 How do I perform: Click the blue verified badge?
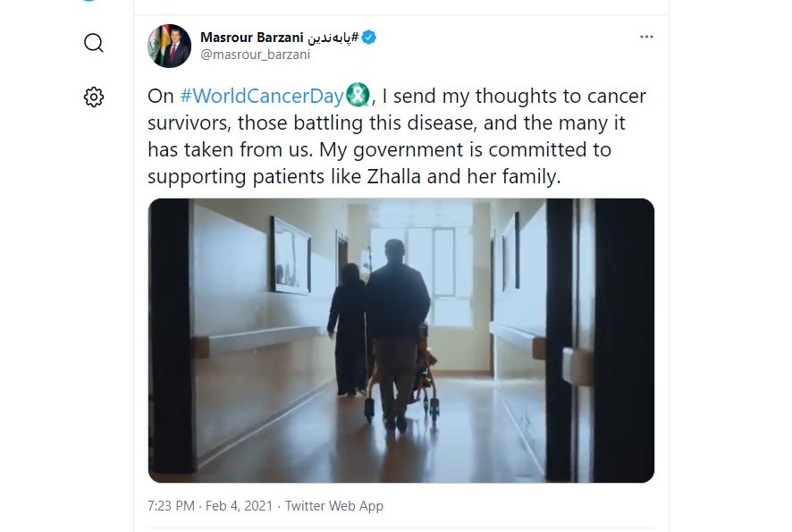pos(368,38)
